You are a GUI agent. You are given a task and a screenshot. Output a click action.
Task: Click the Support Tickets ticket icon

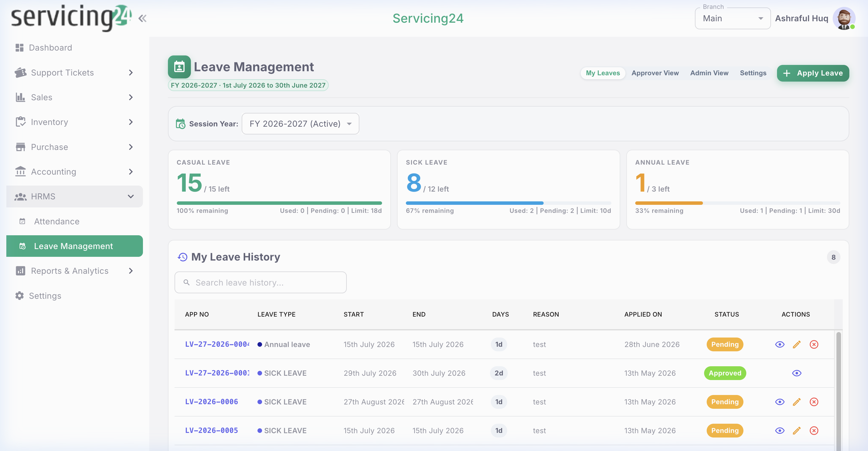coord(21,72)
